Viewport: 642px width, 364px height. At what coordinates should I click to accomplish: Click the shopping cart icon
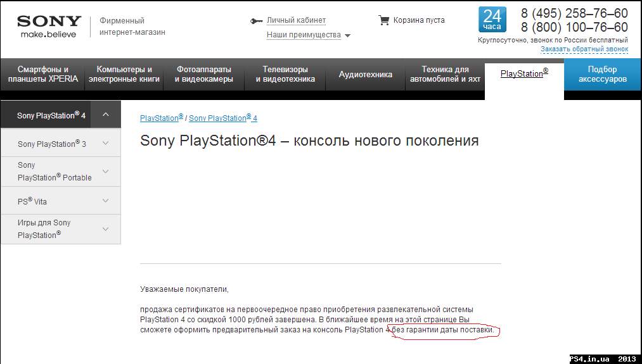click(383, 20)
